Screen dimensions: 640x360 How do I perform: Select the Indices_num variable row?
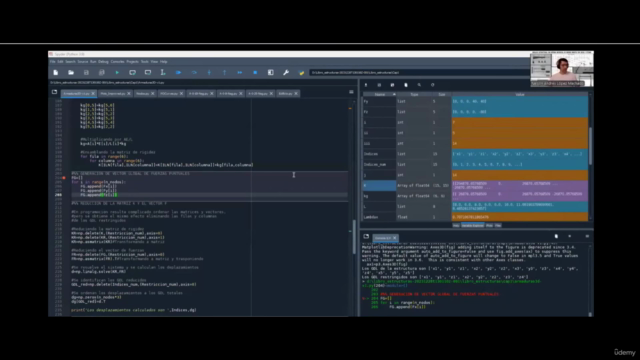point(476,164)
